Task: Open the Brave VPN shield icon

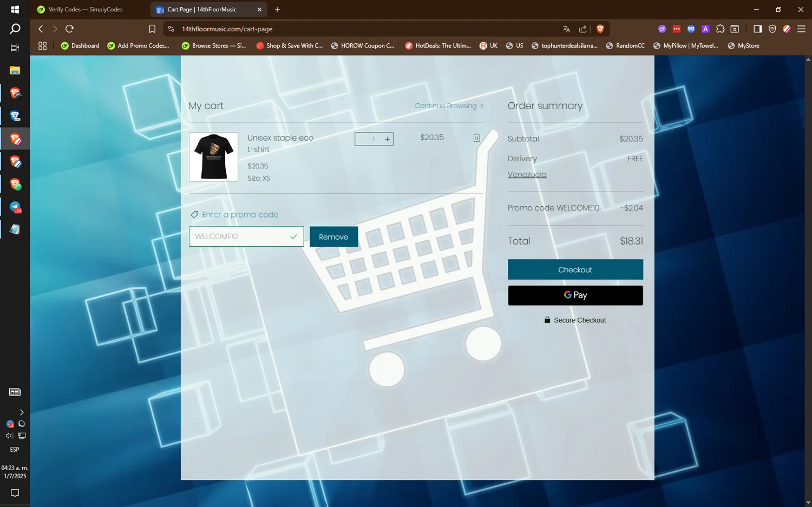Action: (772, 29)
